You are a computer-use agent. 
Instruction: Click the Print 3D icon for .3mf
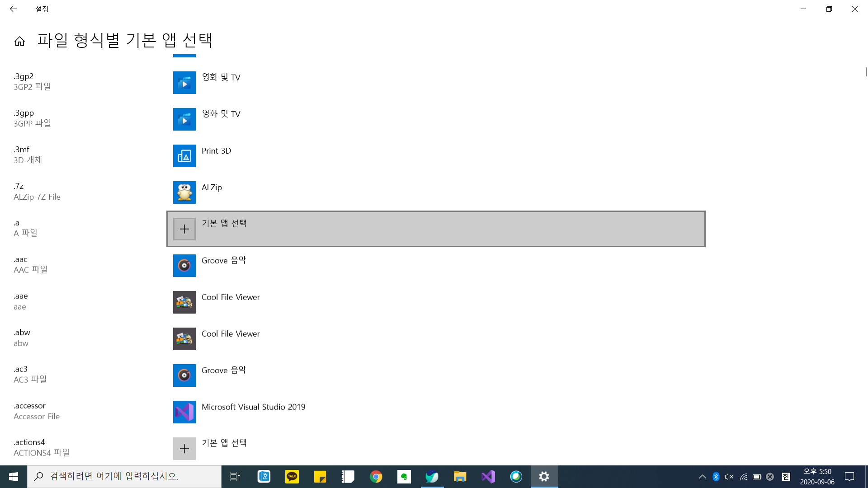[x=184, y=156]
